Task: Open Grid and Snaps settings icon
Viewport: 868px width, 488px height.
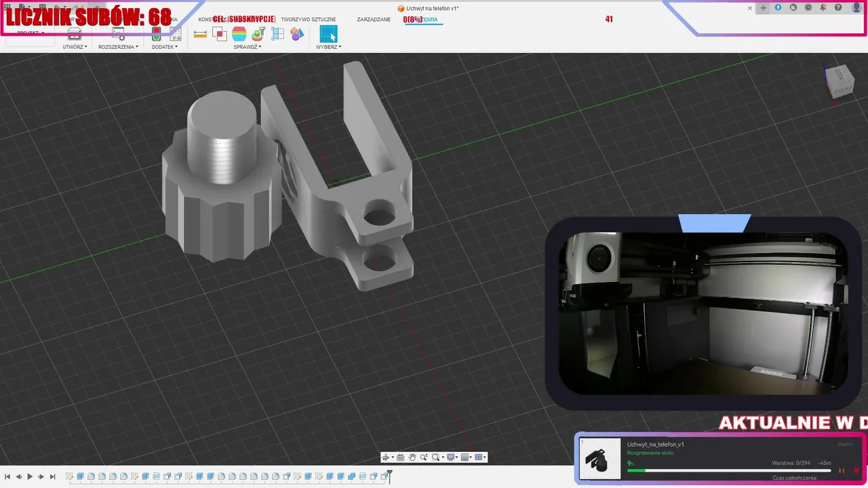Action: pyautogui.click(x=465, y=457)
